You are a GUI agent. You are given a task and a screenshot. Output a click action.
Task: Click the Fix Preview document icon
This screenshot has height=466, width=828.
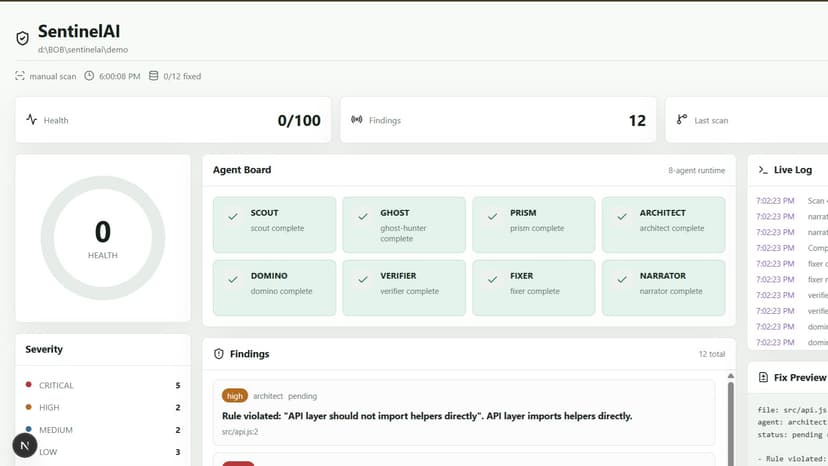click(763, 377)
